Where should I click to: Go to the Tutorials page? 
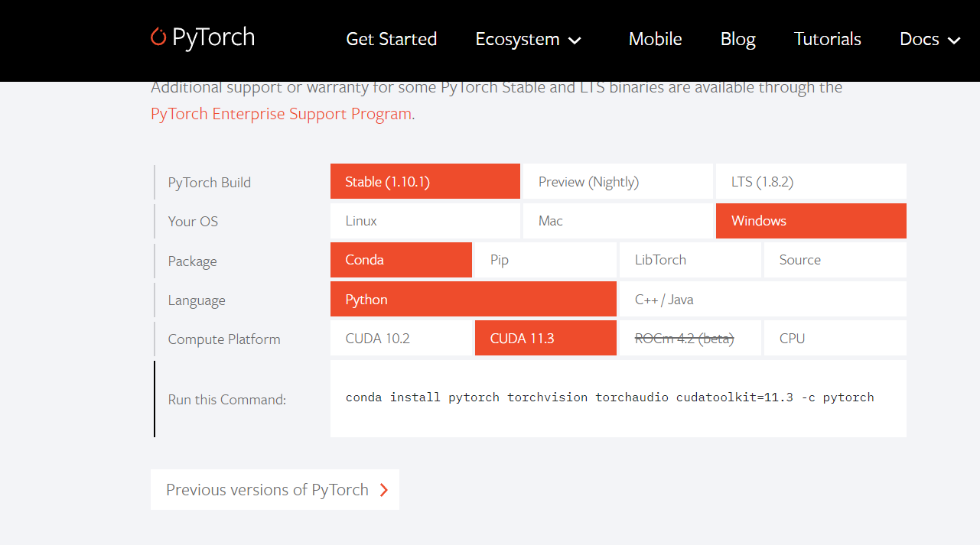pos(827,39)
